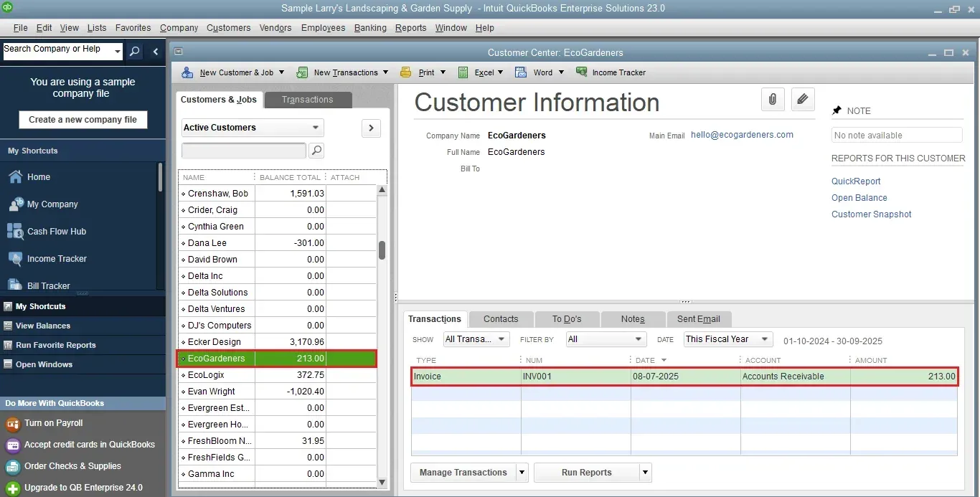The image size is (980, 497).
Task: Open the My Company shortcut
Action: (52, 204)
